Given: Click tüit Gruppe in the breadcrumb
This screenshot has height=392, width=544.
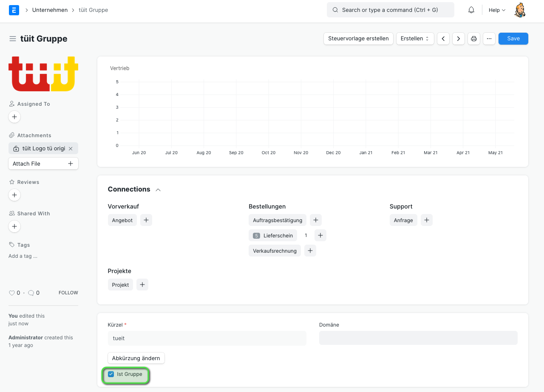Looking at the screenshot, I should point(93,10).
